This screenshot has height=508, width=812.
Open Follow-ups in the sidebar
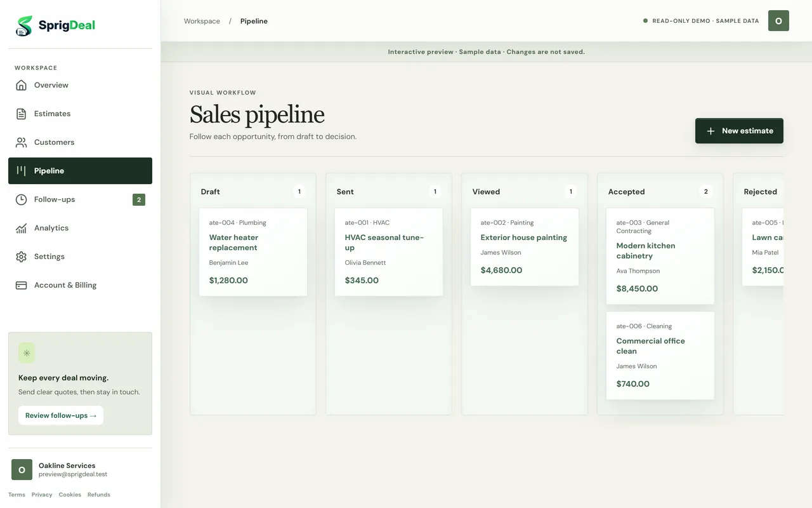(80, 199)
